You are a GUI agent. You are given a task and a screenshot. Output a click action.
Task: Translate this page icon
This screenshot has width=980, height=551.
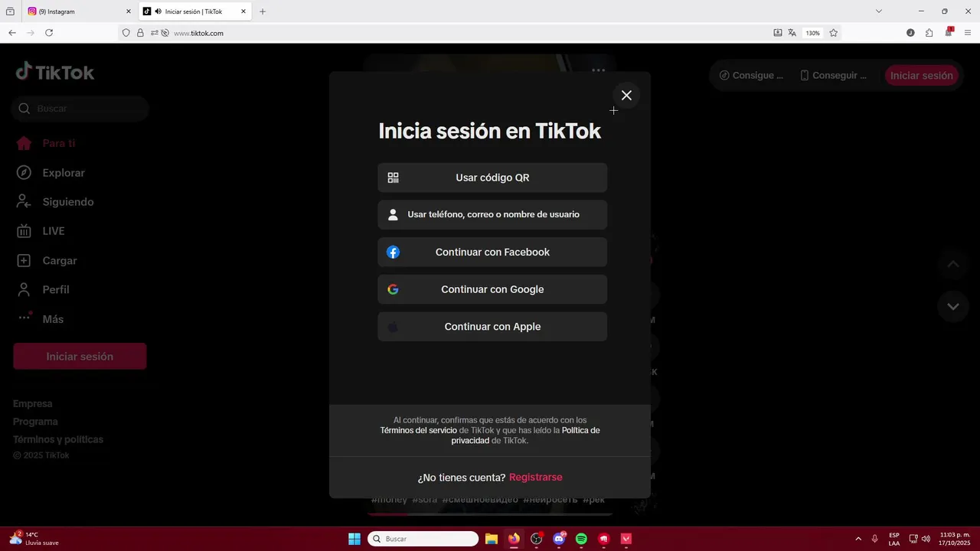(792, 33)
